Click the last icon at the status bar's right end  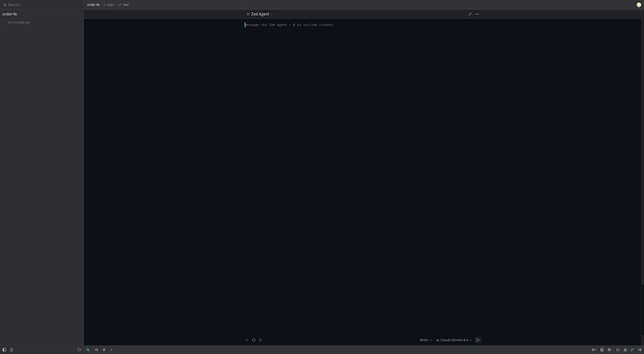click(x=639, y=350)
